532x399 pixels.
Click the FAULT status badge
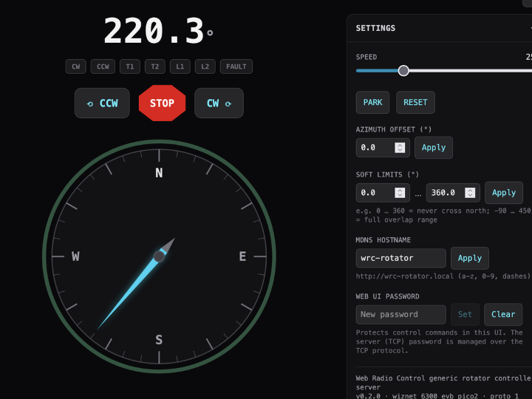point(236,66)
